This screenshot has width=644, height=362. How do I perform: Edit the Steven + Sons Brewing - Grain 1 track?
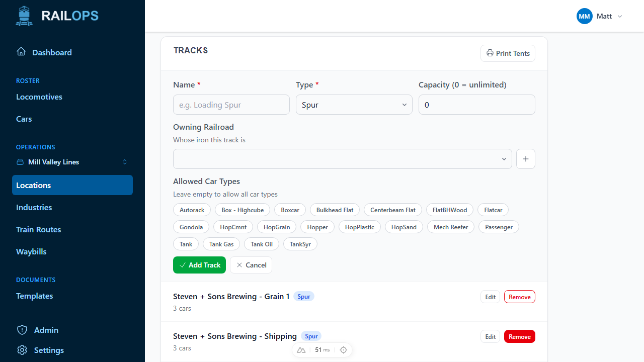point(491,297)
